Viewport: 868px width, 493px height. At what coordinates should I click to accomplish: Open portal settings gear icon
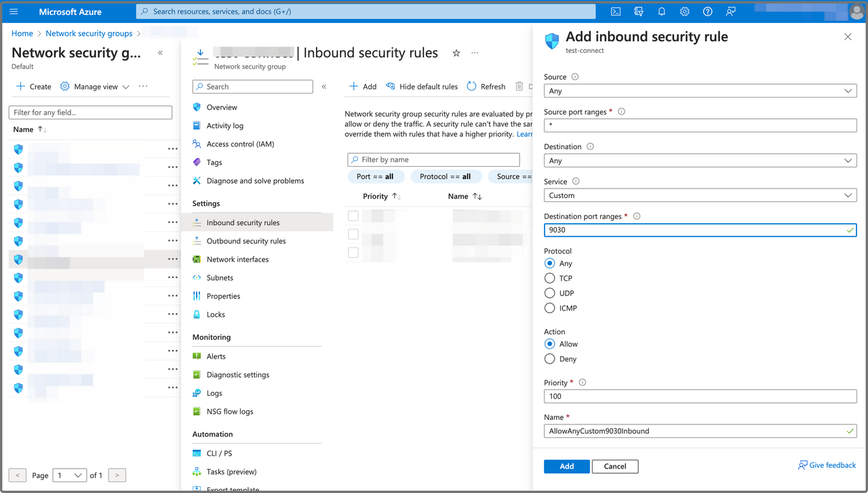(685, 12)
